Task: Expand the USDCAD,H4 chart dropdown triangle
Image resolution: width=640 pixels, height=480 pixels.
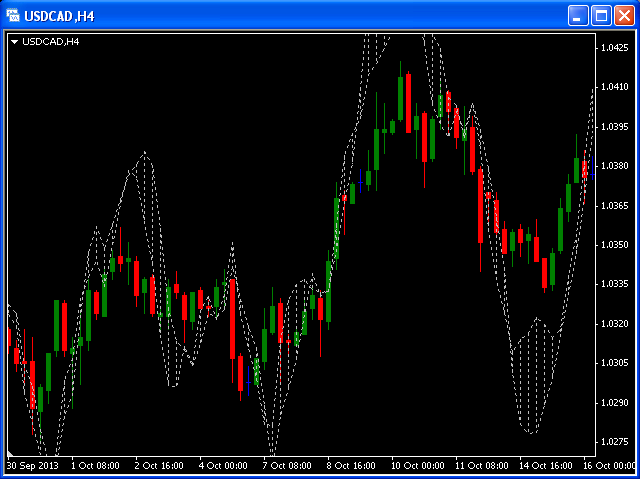Action: pos(15,42)
